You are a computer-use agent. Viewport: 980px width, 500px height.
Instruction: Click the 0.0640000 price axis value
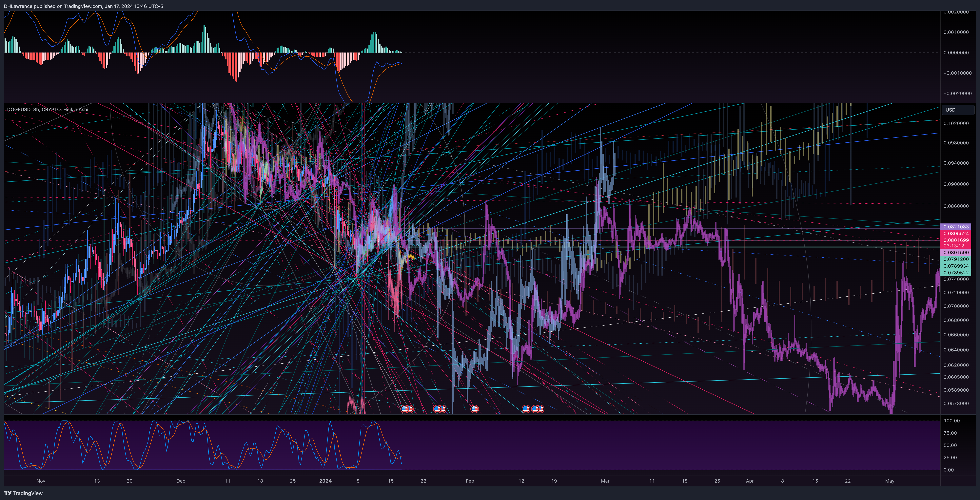pyautogui.click(x=956, y=350)
